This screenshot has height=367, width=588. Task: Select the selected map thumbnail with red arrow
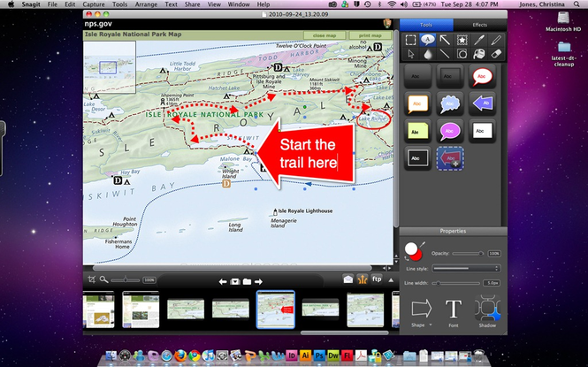tap(276, 310)
